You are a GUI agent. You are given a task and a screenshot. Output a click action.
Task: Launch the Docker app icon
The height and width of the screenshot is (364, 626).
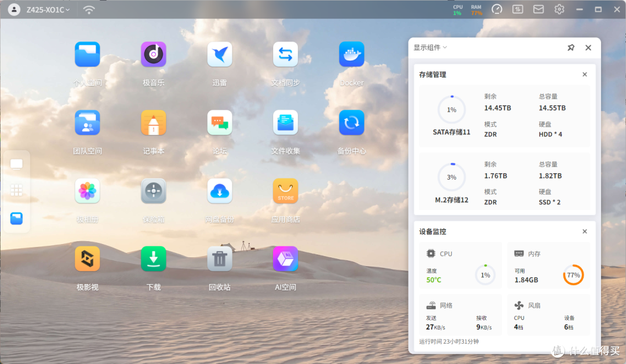click(352, 54)
